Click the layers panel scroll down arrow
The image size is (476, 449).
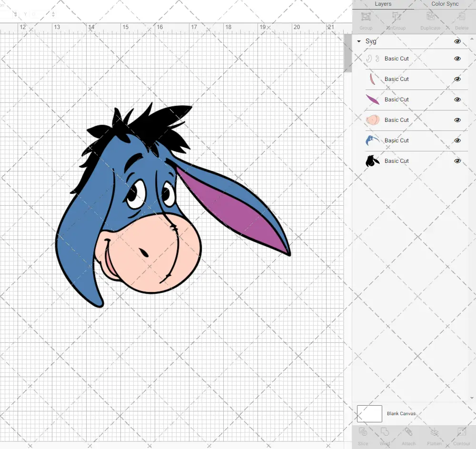coord(471,398)
